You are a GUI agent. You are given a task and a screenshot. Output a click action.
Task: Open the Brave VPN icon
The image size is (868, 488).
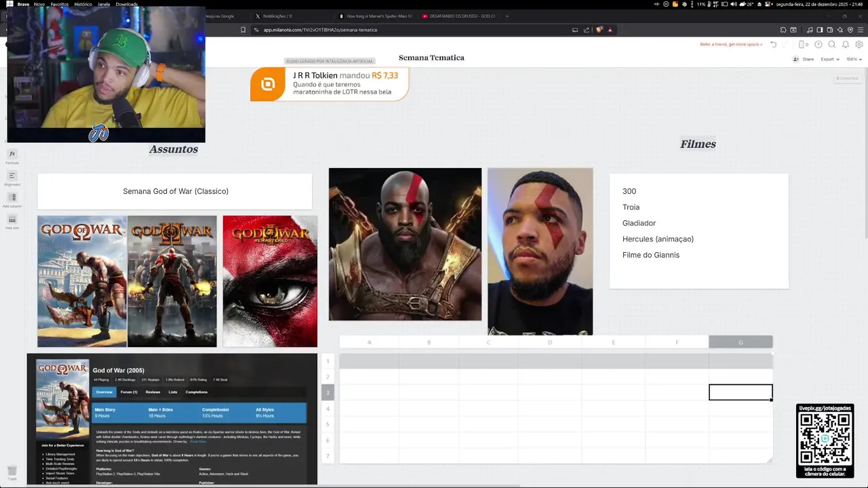click(x=850, y=30)
